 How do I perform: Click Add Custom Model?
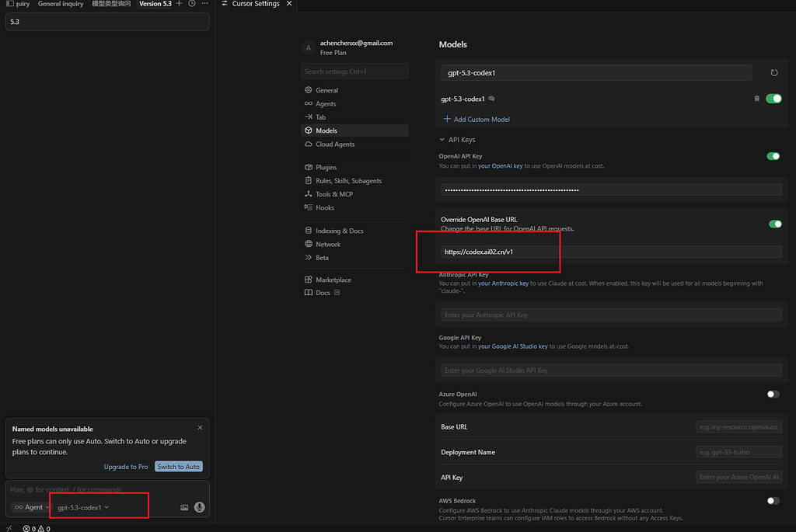pos(477,119)
